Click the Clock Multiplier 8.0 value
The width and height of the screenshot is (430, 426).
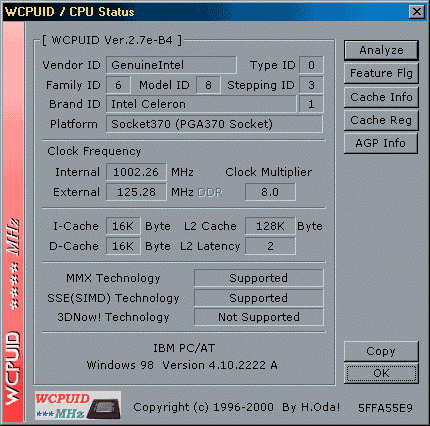pyautogui.click(x=270, y=192)
